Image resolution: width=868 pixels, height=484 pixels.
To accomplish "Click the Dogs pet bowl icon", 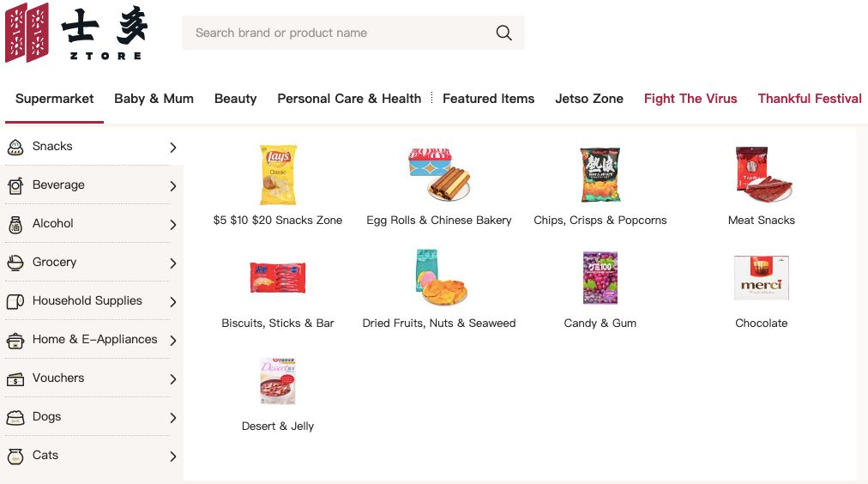I will tap(15, 417).
